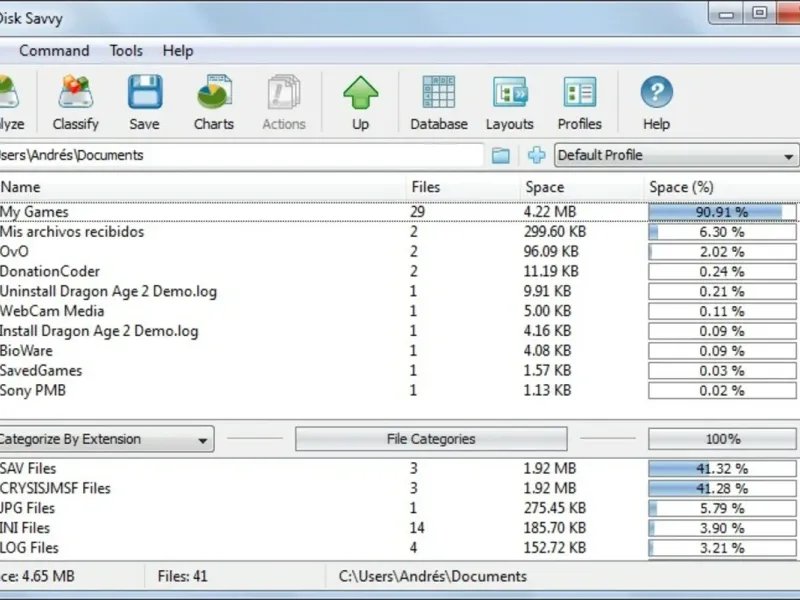Select Mis archivos recibidos row

click(399, 232)
